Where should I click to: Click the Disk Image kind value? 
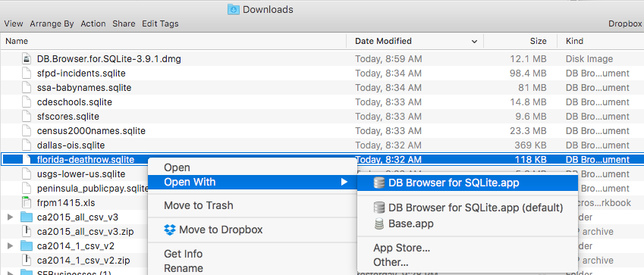click(x=589, y=58)
